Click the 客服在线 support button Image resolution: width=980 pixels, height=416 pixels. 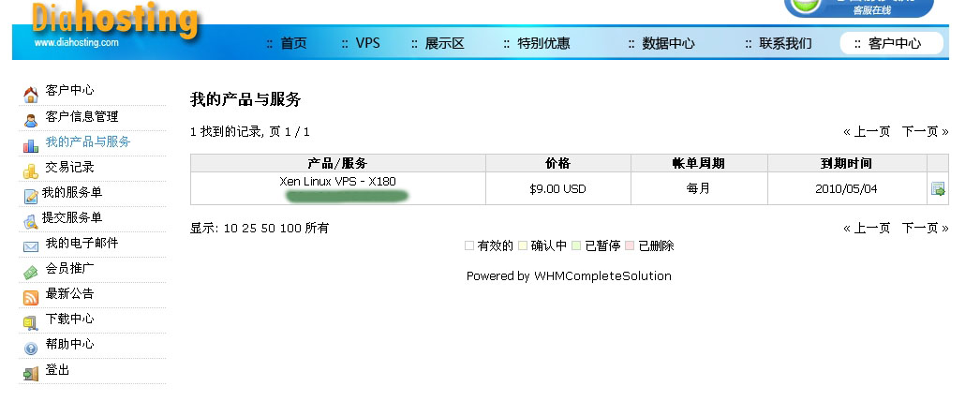pyautogui.click(x=858, y=7)
